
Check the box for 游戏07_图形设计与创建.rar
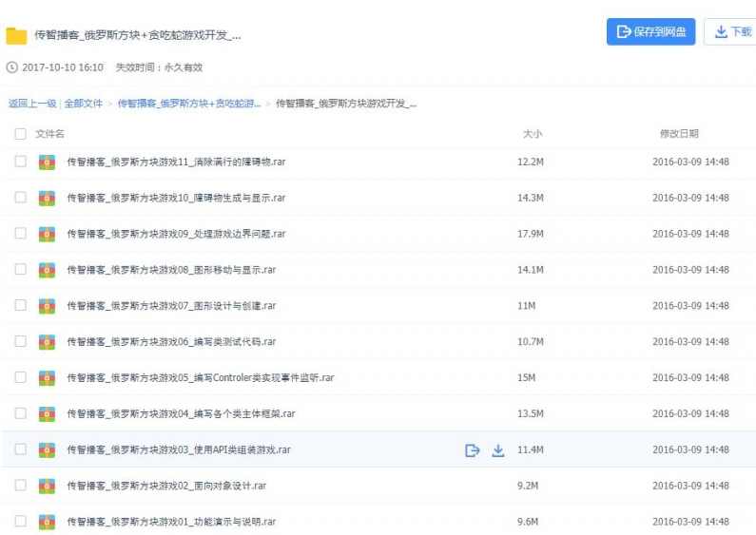click(20, 305)
